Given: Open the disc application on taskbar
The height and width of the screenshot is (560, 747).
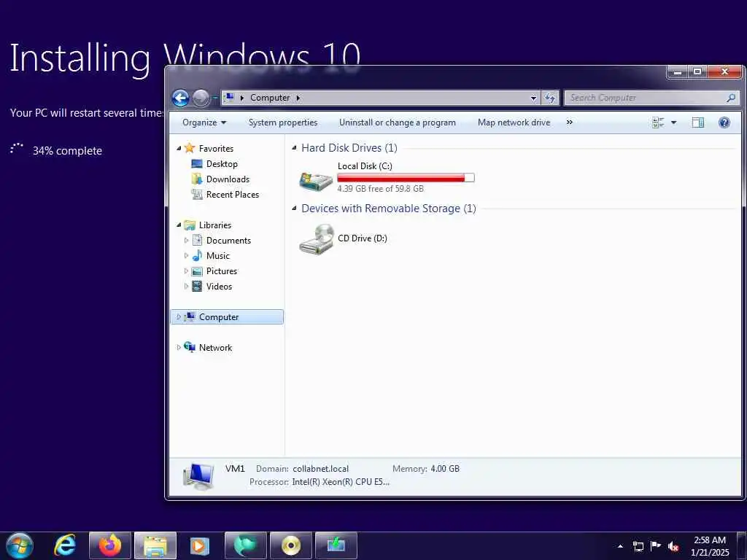Looking at the screenshot, I should 290,545.
